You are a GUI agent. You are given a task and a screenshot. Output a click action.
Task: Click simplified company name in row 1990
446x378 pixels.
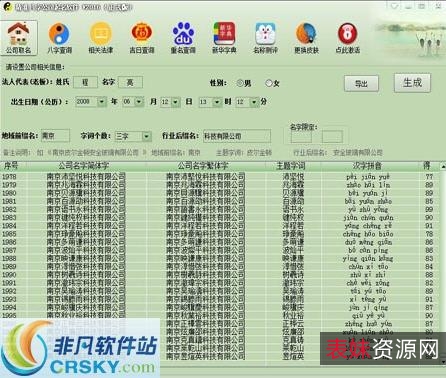point(86,275)
